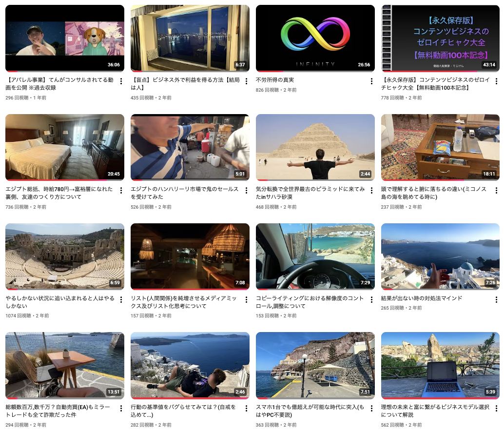Screen dimensions: 504x432
Task: Open options menu for やるしかない状況 video
Action: point(121,300)
